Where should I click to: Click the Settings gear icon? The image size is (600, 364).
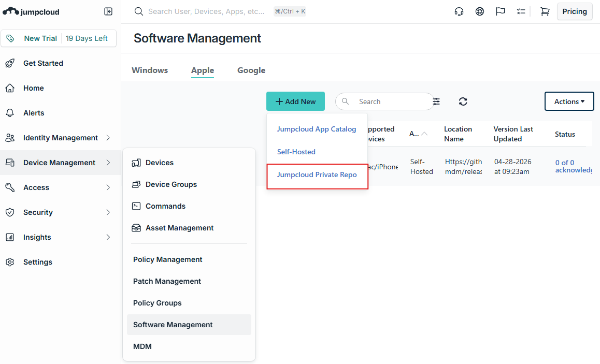[10, 262]
